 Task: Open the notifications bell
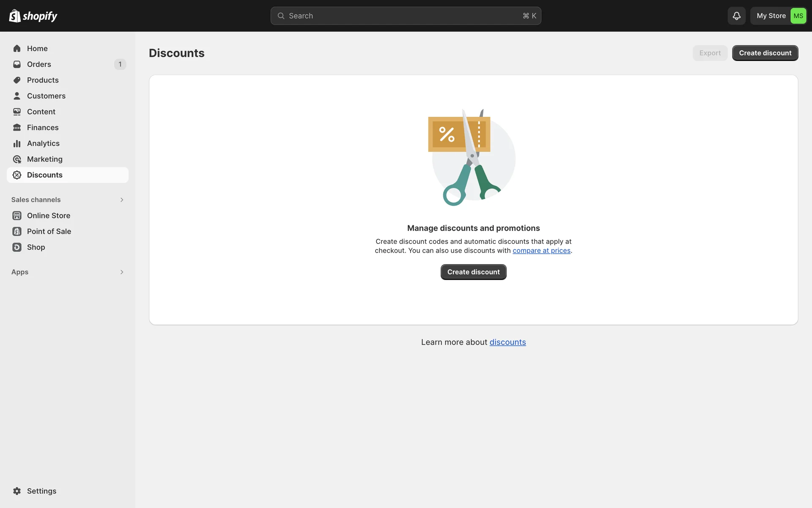[736, 16]
